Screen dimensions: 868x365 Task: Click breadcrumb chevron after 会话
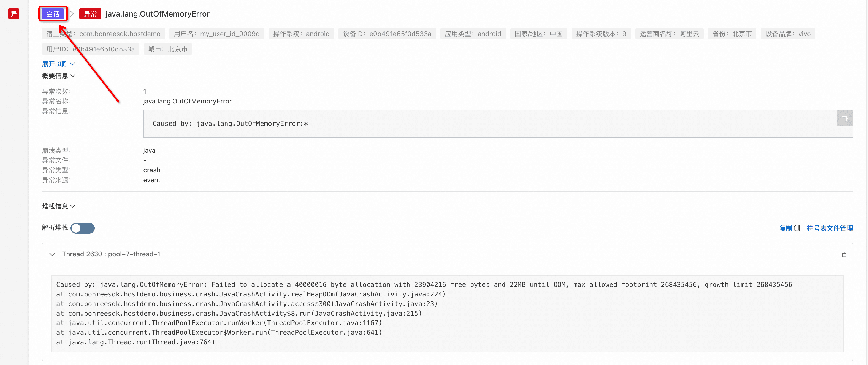(72, 14)
